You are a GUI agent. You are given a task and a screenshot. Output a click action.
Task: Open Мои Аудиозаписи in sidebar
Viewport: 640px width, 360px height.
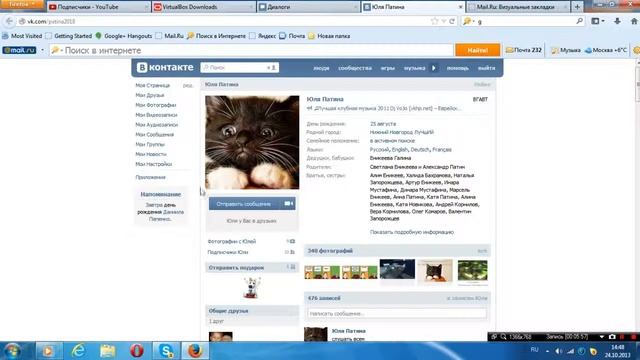click(x=157, y=124)
